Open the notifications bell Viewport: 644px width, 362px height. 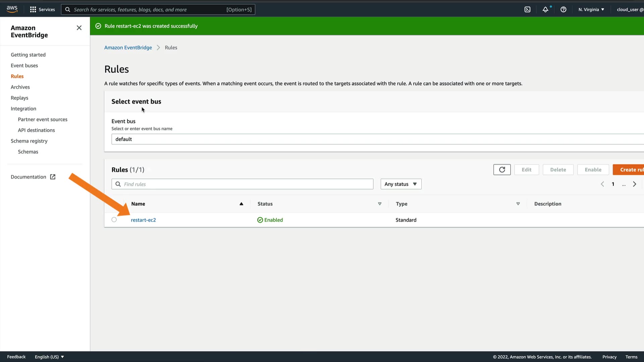point(545,9)
